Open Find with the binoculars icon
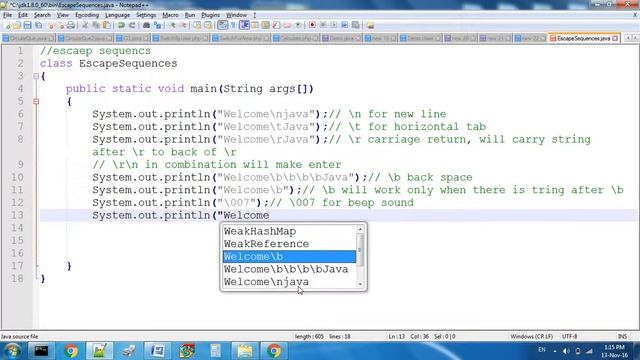The height and width of the screenshot is (360, 640). [x=147, y=25]
